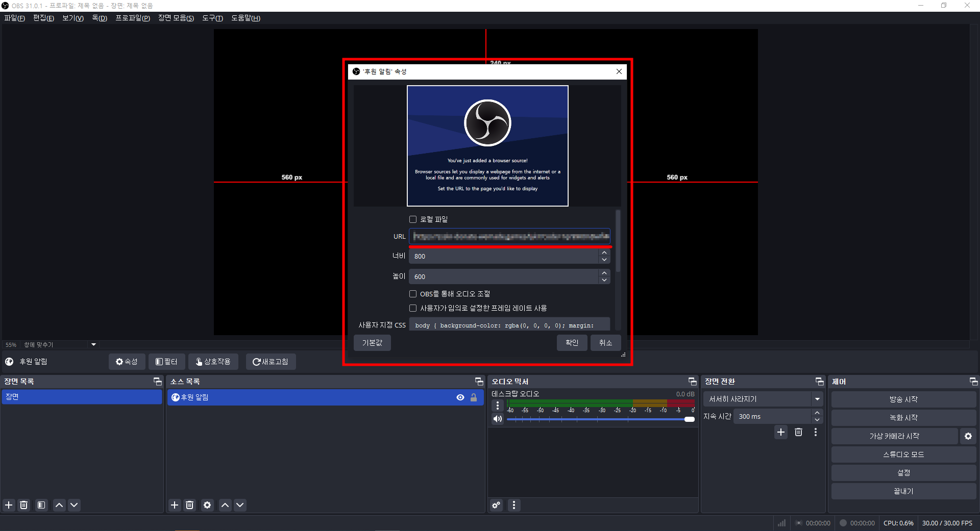Click 새로고침 on source toolbar
Screen dimensions: 980x531
[271, 362]
